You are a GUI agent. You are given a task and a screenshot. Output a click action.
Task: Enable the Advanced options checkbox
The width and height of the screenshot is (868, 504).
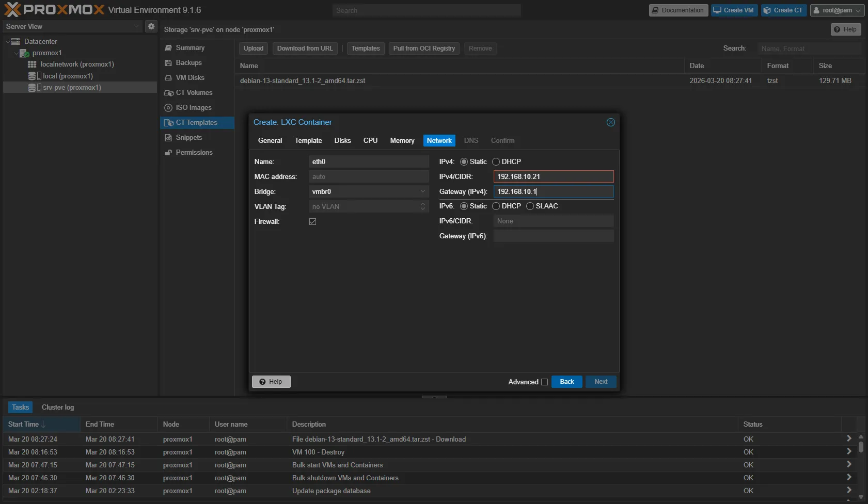544,382
